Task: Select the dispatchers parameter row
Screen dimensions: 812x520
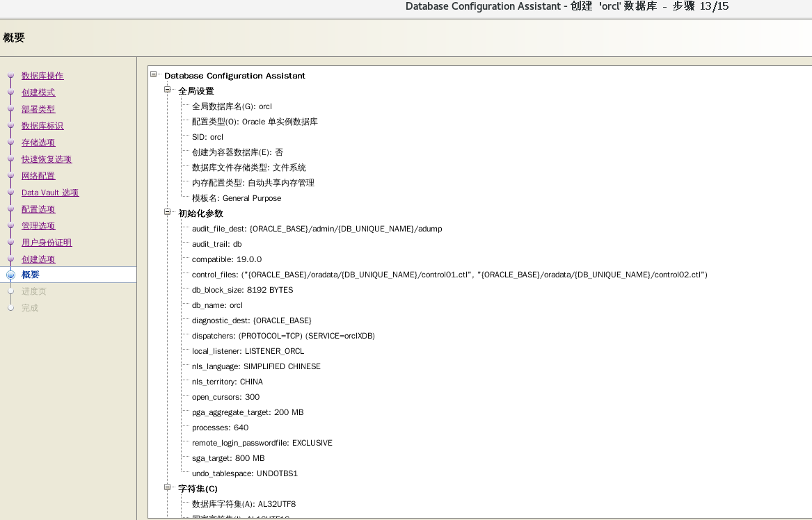Action: pos(283,336)
